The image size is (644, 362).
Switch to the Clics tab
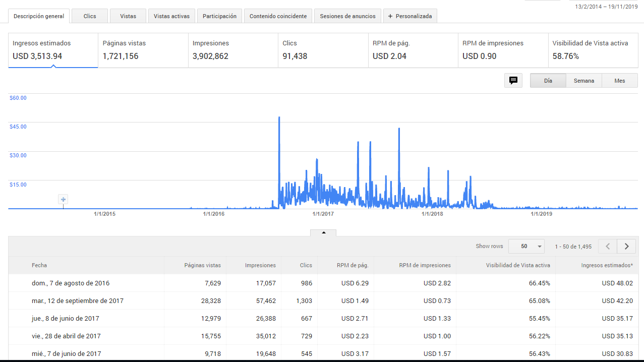click(x=90, y=16)
